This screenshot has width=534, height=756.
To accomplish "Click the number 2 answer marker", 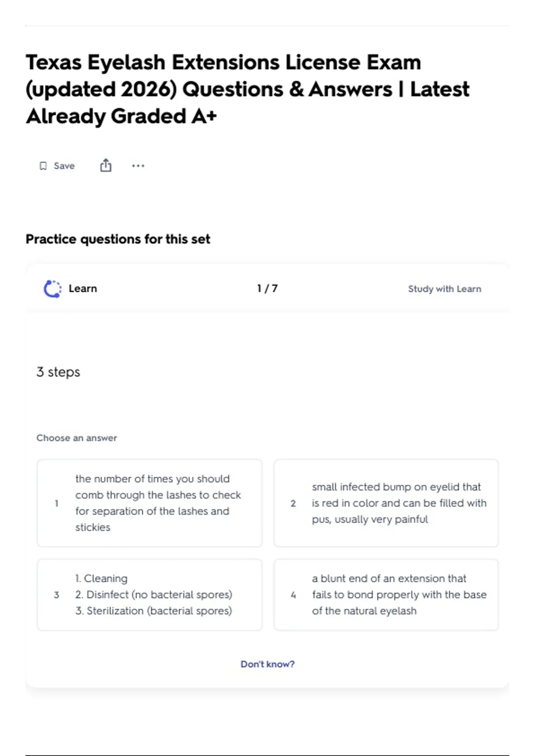I will (x=293, y=503).
